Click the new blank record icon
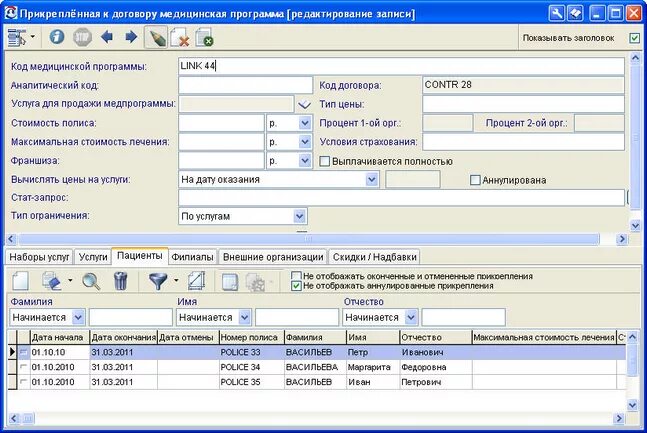This screenshot has width=647, height=433. [x=21, y=281]
